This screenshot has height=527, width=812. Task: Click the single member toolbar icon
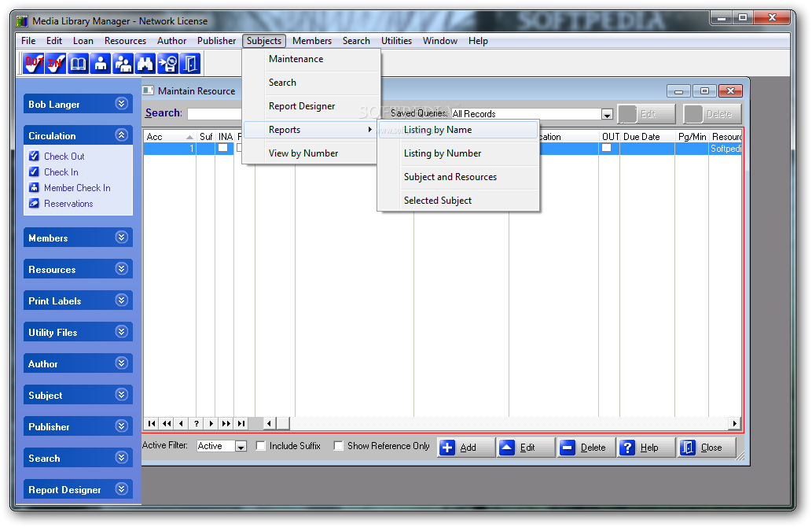[x=101, y=64]
